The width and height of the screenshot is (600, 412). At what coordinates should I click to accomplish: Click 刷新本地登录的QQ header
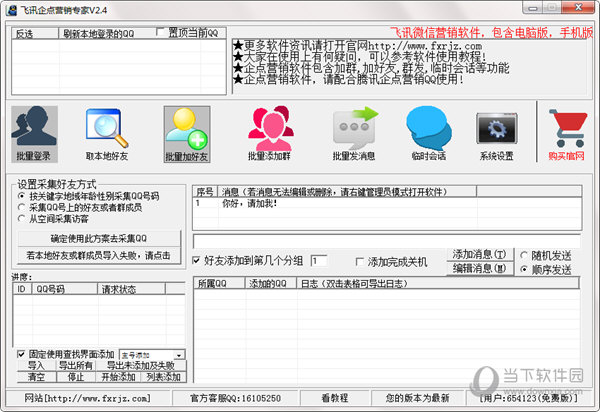[x=99, y=34]
